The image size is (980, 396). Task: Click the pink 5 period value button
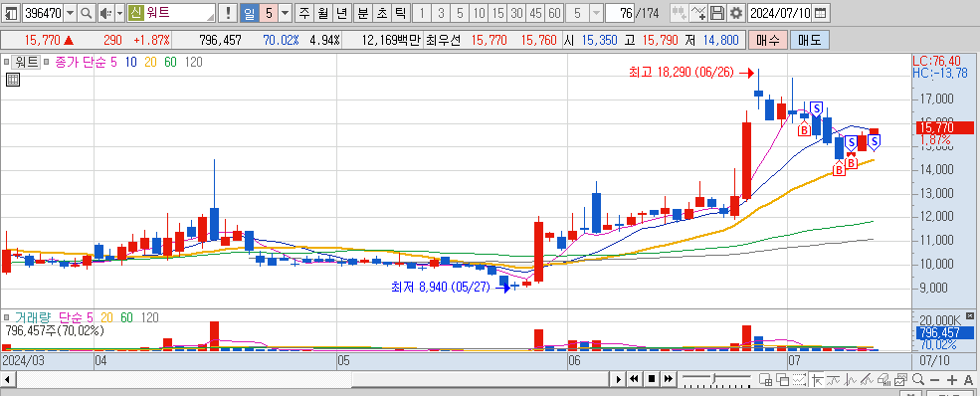268,13
